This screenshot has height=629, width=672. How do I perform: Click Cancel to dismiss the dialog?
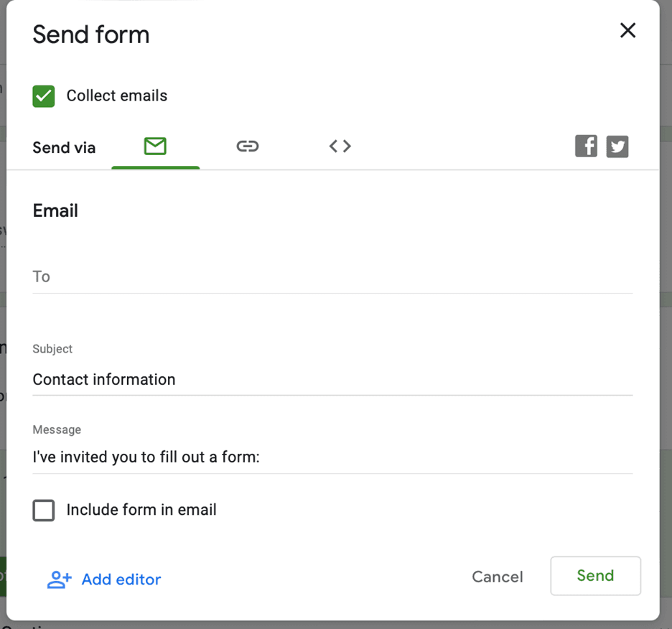pyautogui.click(x=497, y=576)
